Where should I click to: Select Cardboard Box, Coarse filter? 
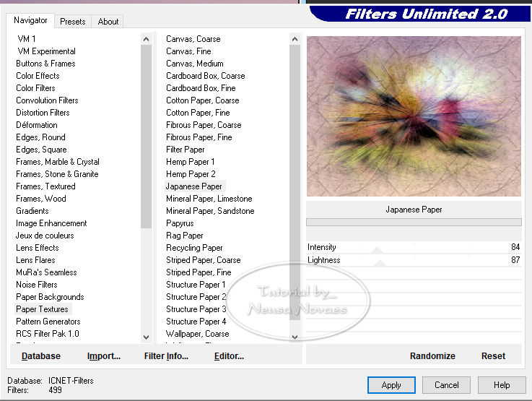tap(206, 76)
